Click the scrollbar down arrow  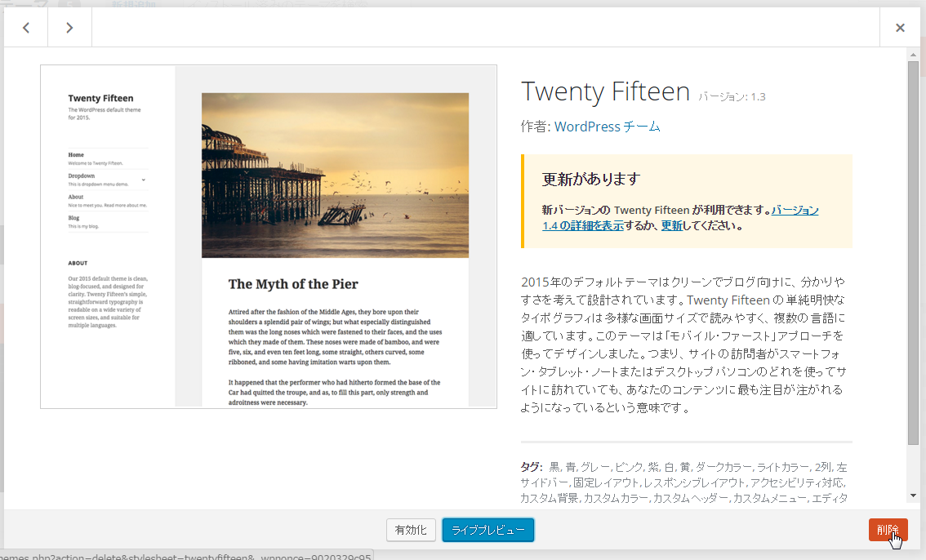pyautogui.click(x=913, y=496)
